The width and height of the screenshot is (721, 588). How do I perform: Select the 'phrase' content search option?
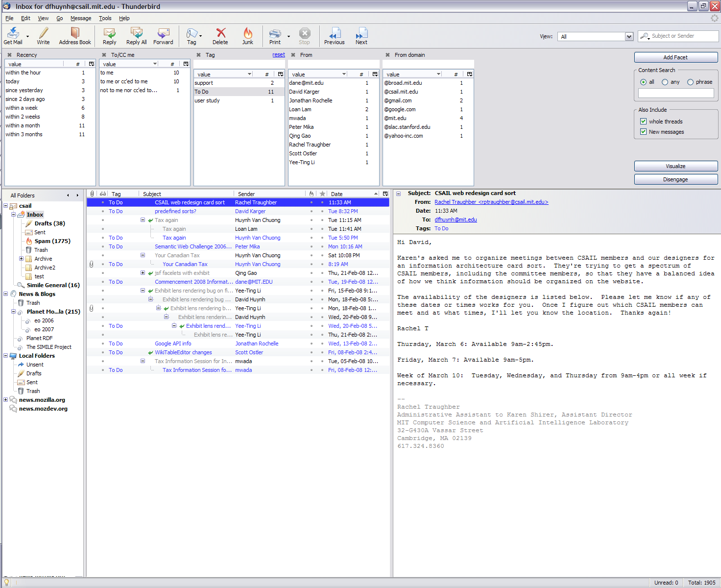[x=691, y=82]
